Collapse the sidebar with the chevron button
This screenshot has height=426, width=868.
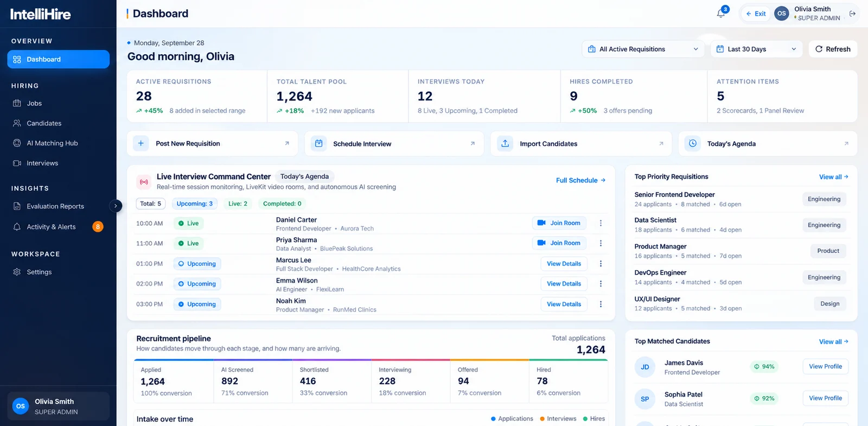[x=116, y=206]
